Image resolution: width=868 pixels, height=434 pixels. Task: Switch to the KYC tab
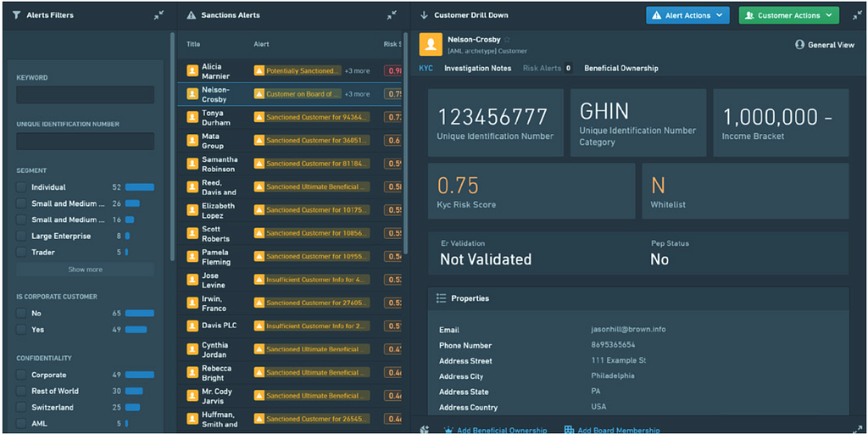(426, 68)
